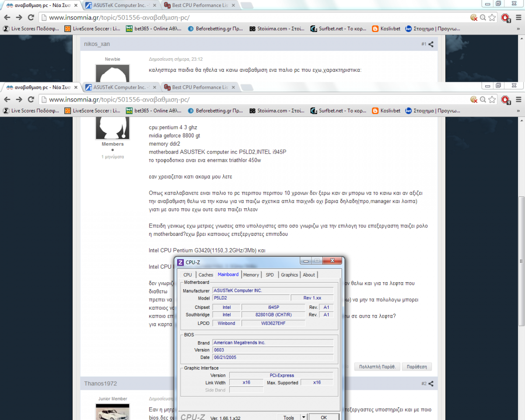Viewport: 525px width, 420px height.
Task: Click the BIOS date 06/21/2005
Action: pyautogui.click(x=273, y=357)
